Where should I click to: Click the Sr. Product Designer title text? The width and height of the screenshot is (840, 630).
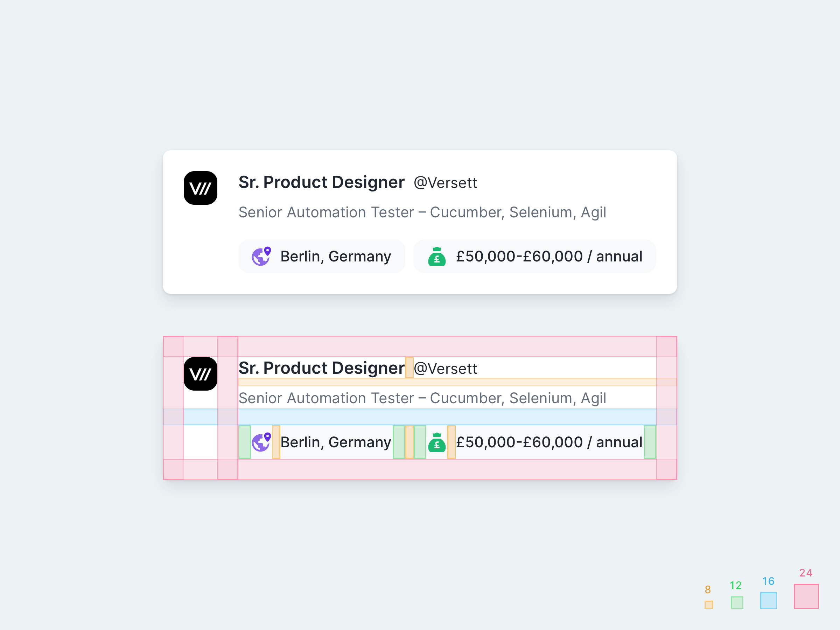[x=321, y=182]
